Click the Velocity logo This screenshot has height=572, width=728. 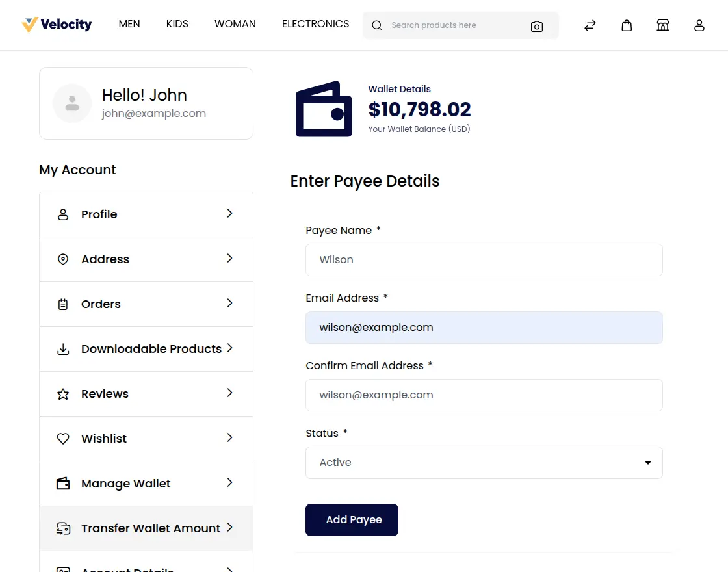tap(57, 25)
